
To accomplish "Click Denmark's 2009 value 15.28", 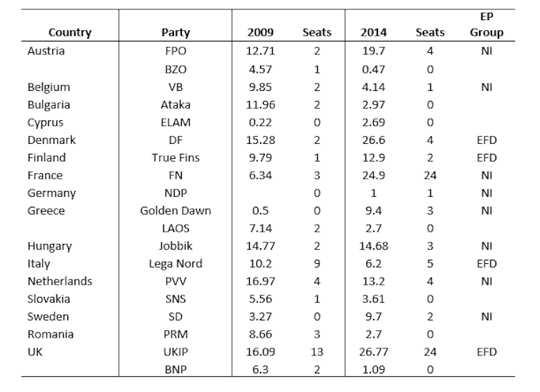I will 261,140.
